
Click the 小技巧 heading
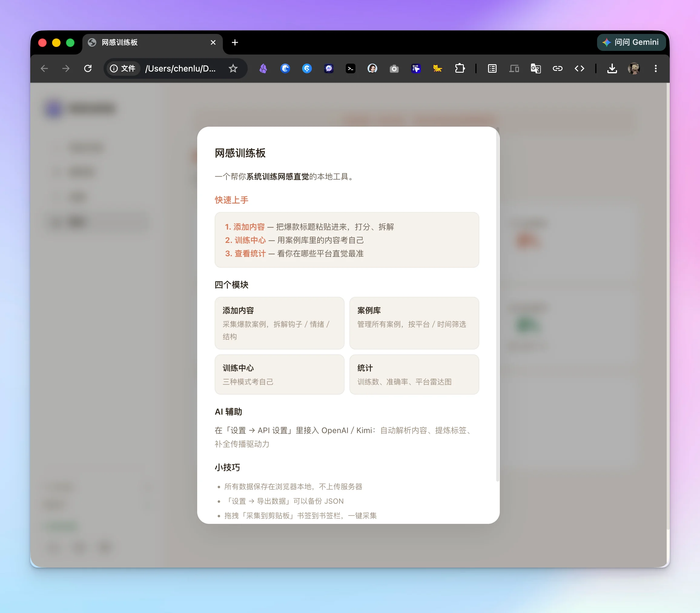point(227,467)
